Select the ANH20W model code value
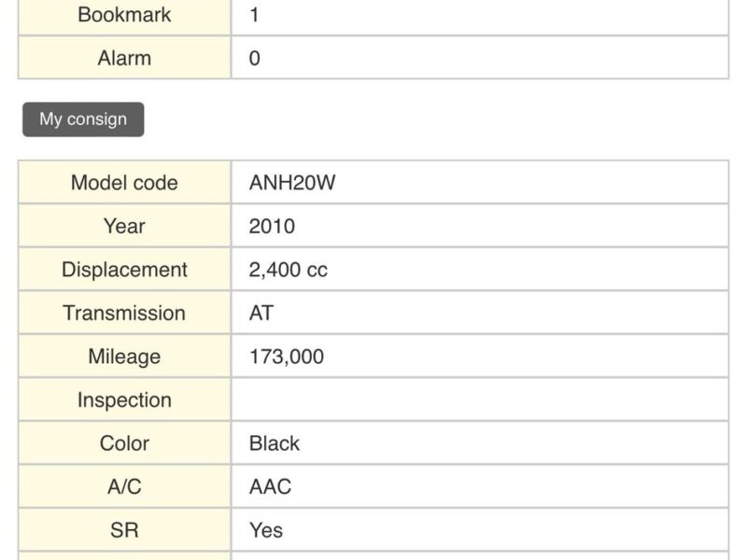Image resolution: width=747 pixels, height=560 pixels. click(292, 183)
